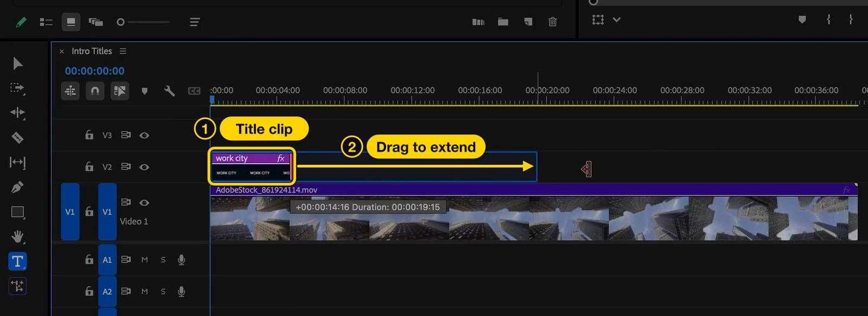Select the Pen tool

pos(17,188)
